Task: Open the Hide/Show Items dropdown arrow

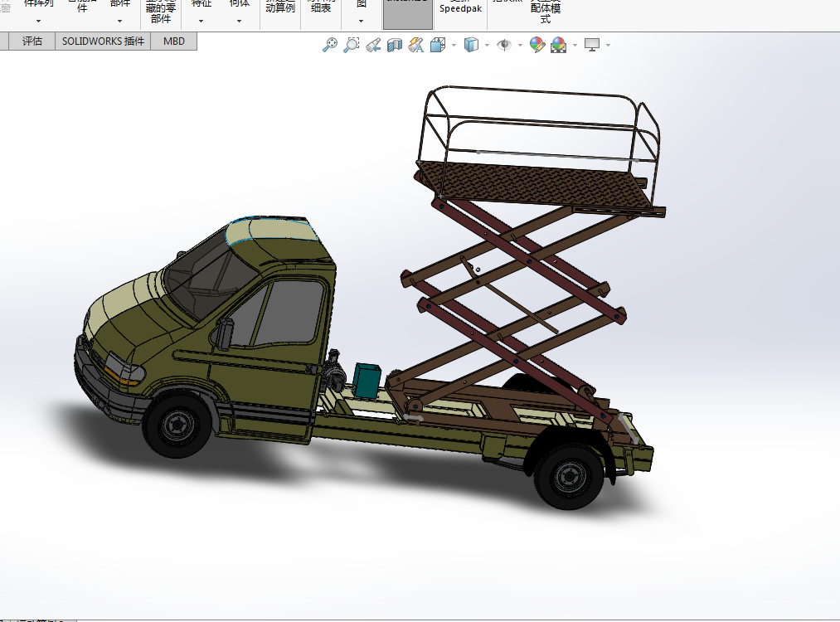Action: 520,46
